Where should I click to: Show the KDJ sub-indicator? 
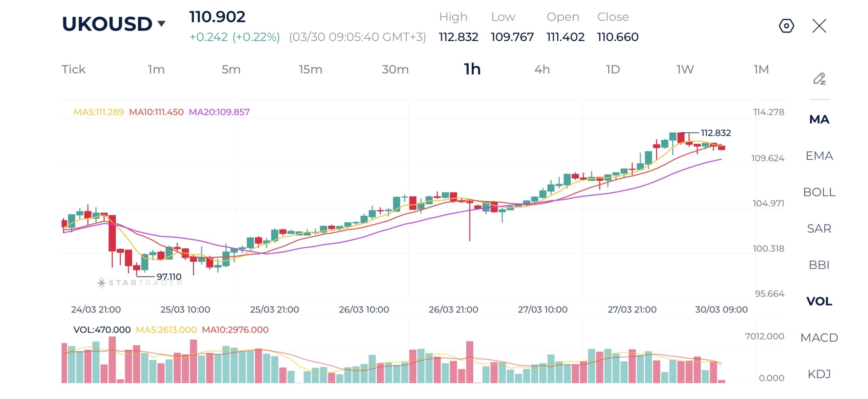[x=819, y=374]
